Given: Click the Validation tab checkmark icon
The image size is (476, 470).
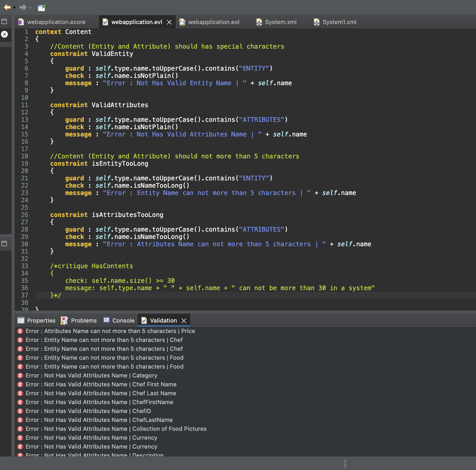Looking at the screenshot, I should coord(144,320).
